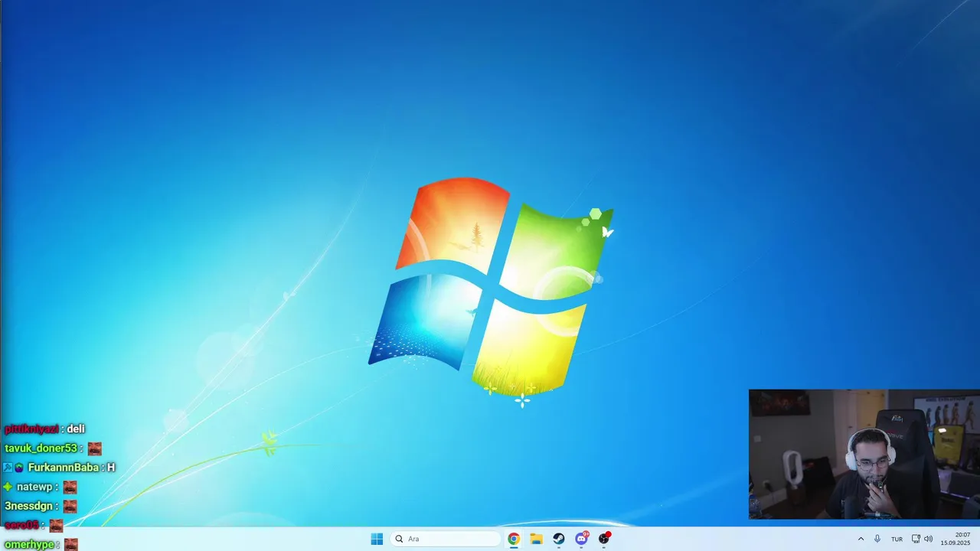Image resolution: width=980 pixels, height=551 pixels.
Task: Click chat username natewp
Action: coord(34,487)
